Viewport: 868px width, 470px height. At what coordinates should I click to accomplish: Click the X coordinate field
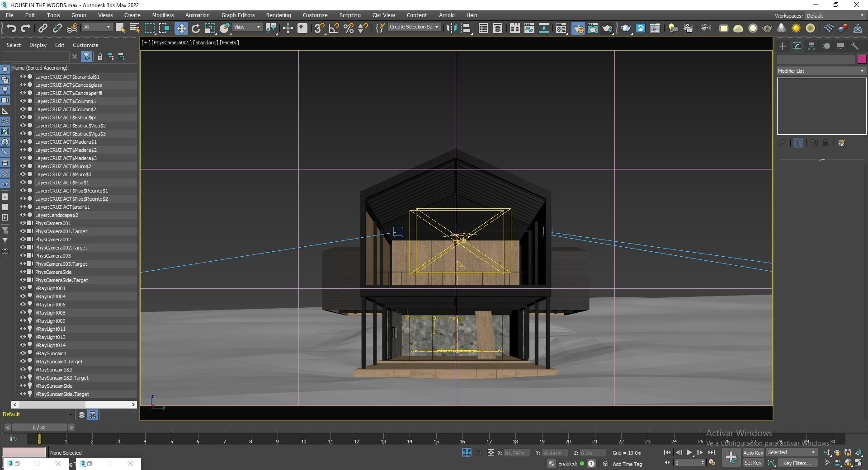pyautogui.click(x=516, y=452)
